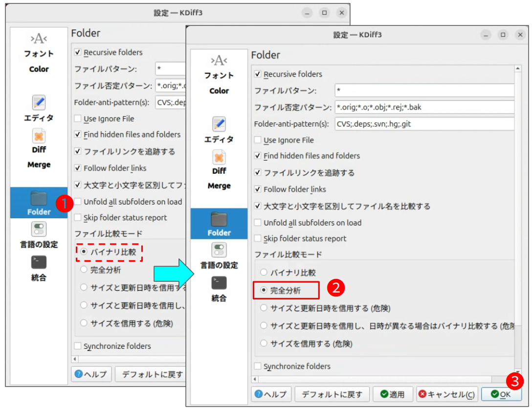The image size is (532, 409).
Task: Click エディタ icon in the back dialog
Action: pos(39,103)
